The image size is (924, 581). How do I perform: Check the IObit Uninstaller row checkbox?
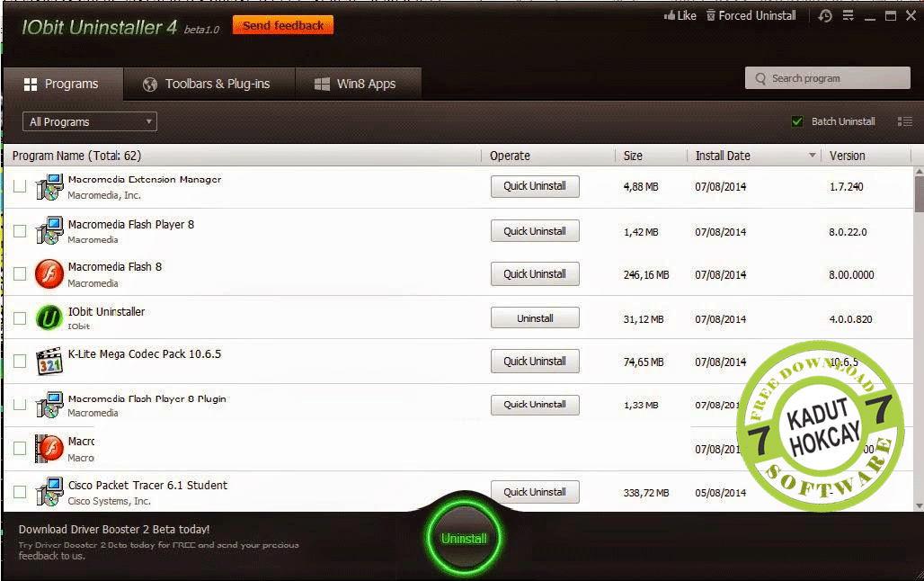click(x=20, y=317)
